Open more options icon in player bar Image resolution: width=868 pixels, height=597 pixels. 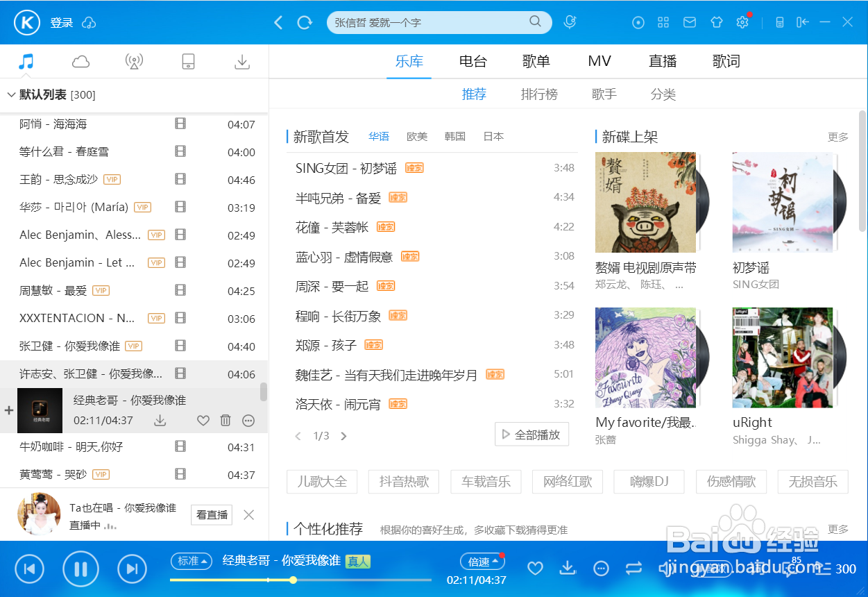click(x=602, y=569)
